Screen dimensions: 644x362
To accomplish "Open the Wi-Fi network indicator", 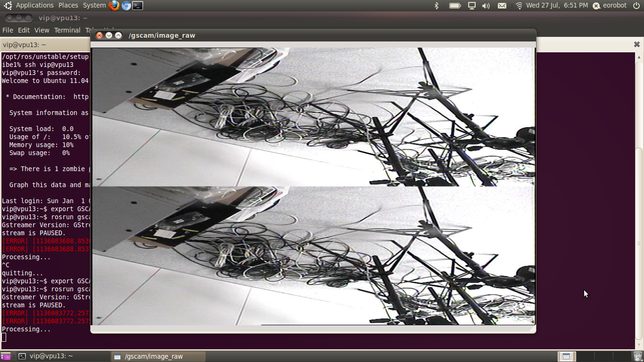I will point(519,5).
